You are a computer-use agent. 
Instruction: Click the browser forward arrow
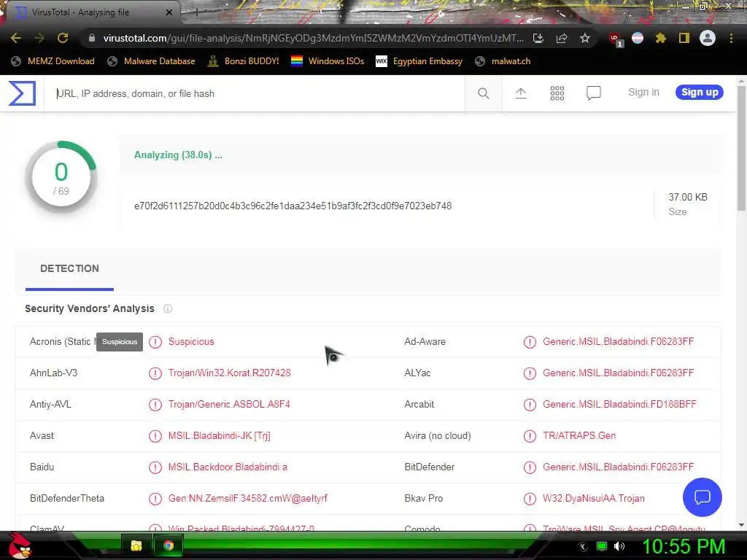[x=39, y=38]
